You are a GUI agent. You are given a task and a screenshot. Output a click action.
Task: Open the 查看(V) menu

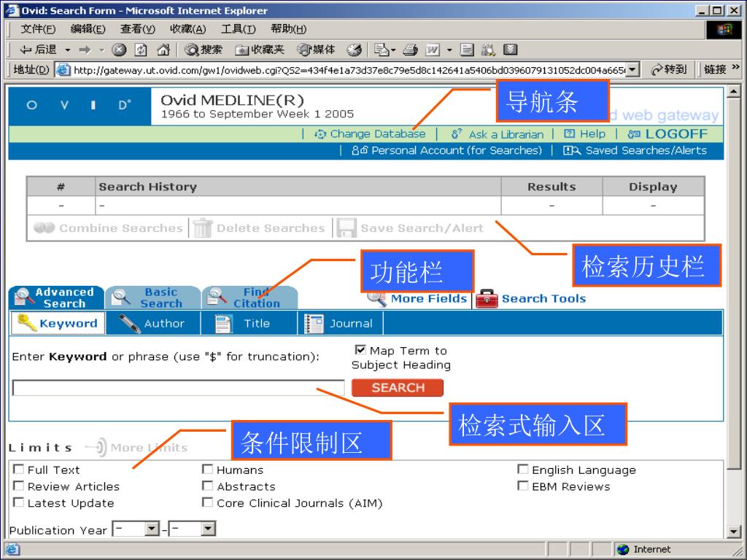(x=138, y=29)
